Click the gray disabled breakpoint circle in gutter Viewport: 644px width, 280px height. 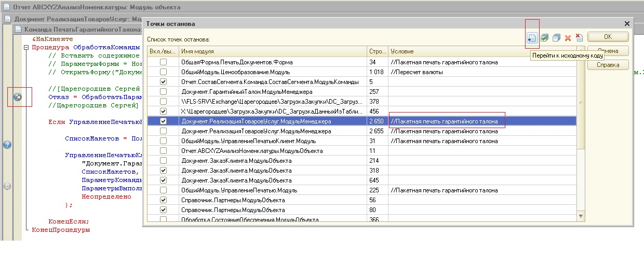coord(7,186)
